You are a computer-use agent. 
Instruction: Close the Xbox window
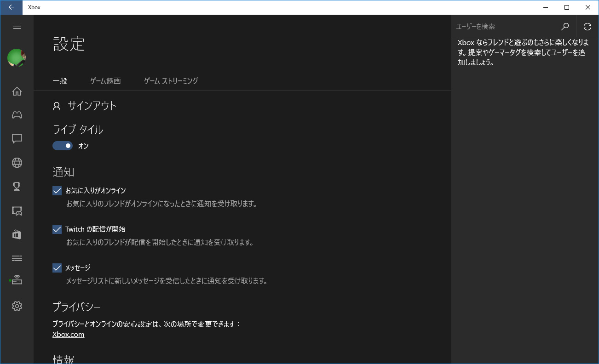pyautogui.click(x=588, y=7)
